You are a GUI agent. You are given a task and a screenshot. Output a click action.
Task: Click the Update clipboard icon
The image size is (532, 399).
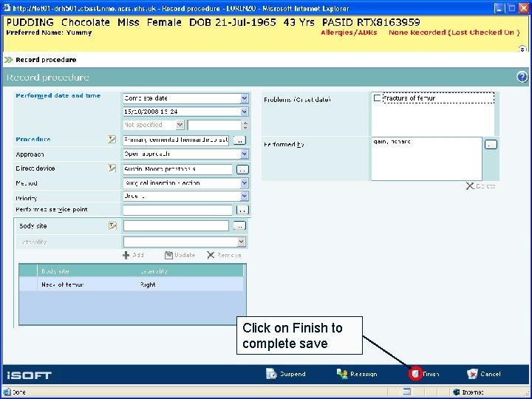click(168, 255)
